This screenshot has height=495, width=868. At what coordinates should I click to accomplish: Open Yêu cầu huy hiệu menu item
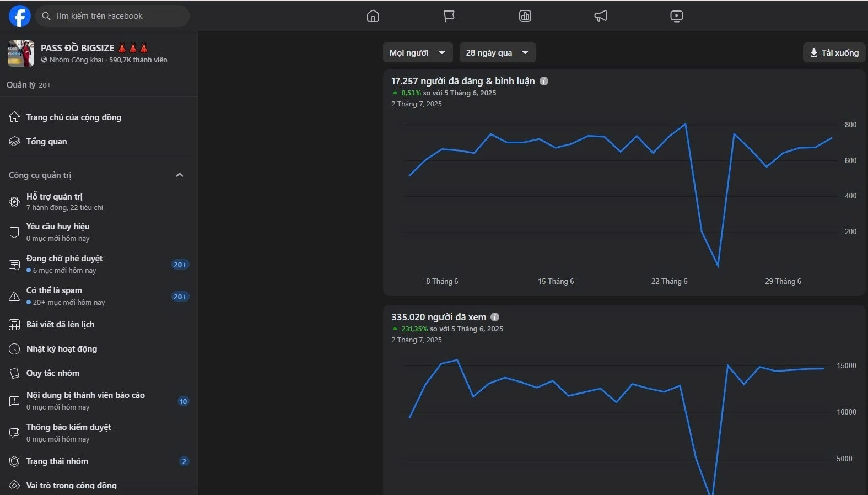click(x=99, y=232)
